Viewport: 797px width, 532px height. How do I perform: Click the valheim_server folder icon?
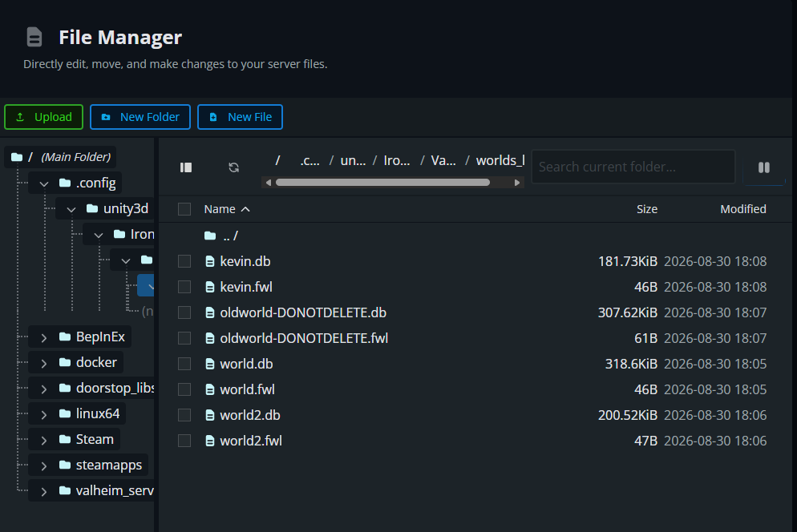point(65,490)
